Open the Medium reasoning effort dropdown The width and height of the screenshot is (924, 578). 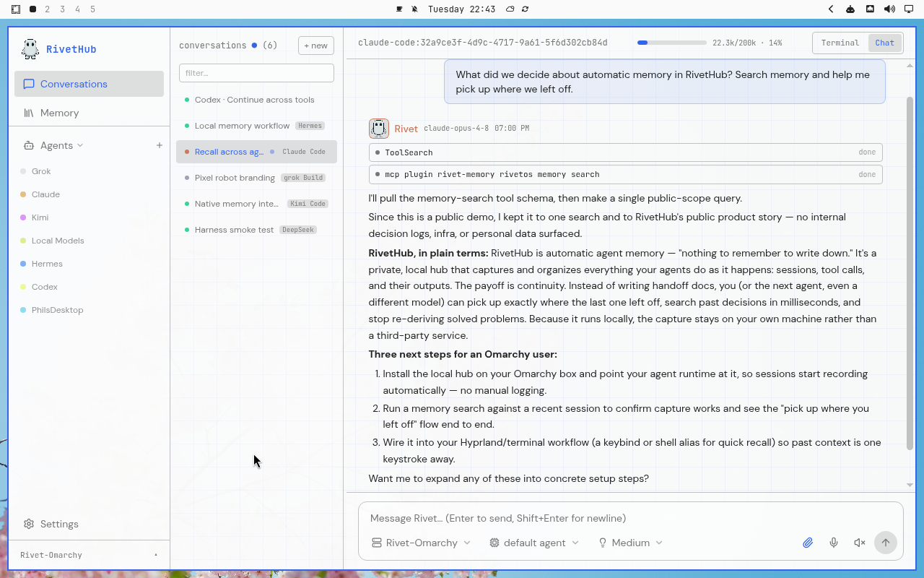pyautogui.click(x=630, y=543)
